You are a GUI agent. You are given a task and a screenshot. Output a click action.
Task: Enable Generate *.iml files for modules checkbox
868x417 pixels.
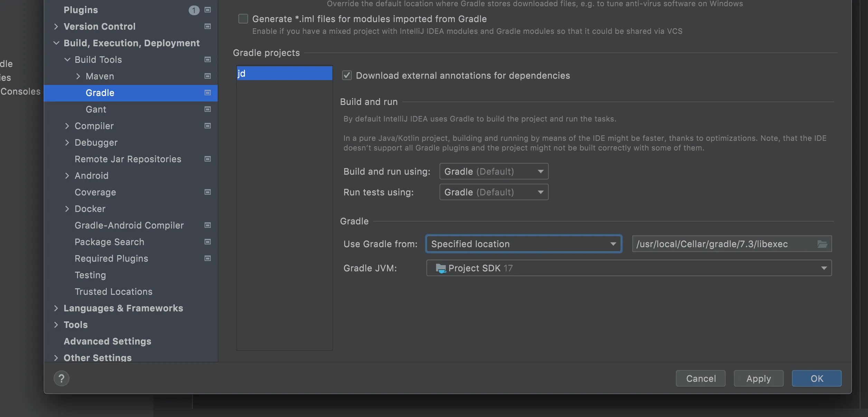243,19
